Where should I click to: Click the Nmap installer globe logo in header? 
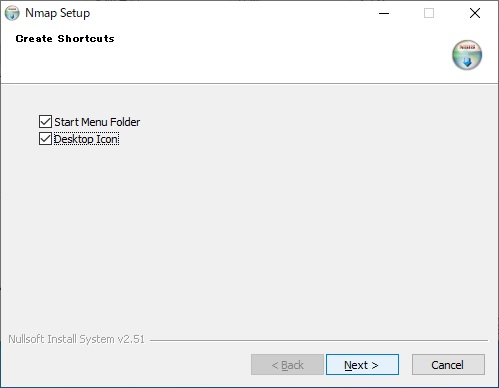point(467,55)
